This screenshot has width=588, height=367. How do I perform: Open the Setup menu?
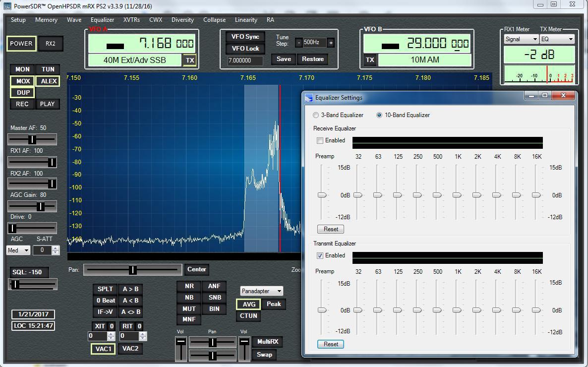18,20
